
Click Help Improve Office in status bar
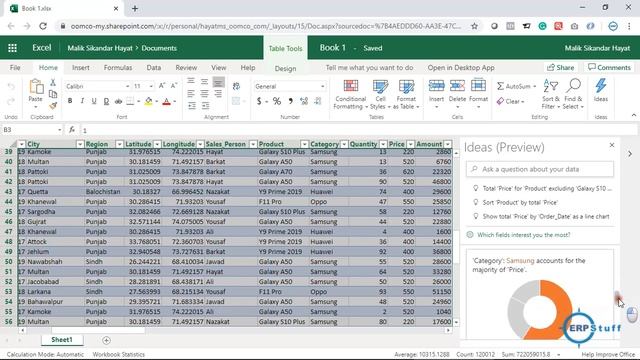click(608, 354)
